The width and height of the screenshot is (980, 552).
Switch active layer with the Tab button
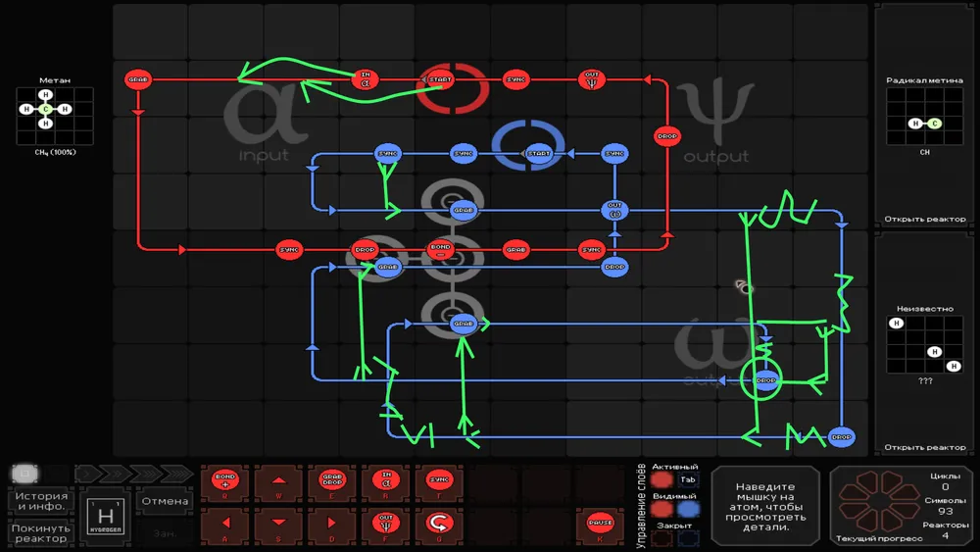[688, 479]
